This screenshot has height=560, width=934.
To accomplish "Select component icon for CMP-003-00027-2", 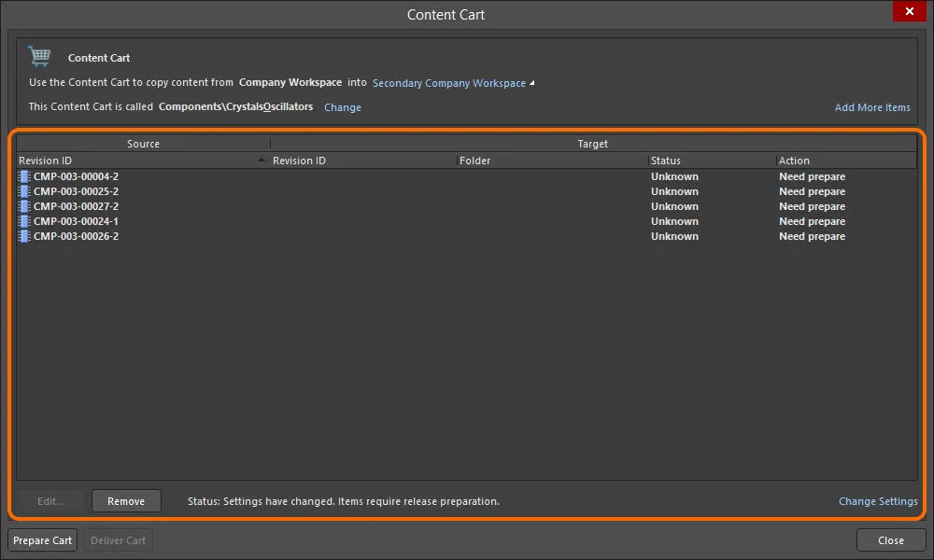I will pos(24,206).
